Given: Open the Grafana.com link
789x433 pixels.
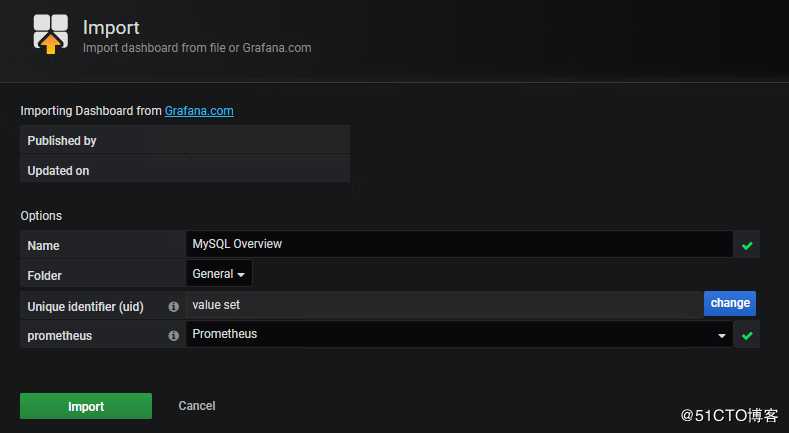Looking at the screenshot, I should click(x=199, y=111).
